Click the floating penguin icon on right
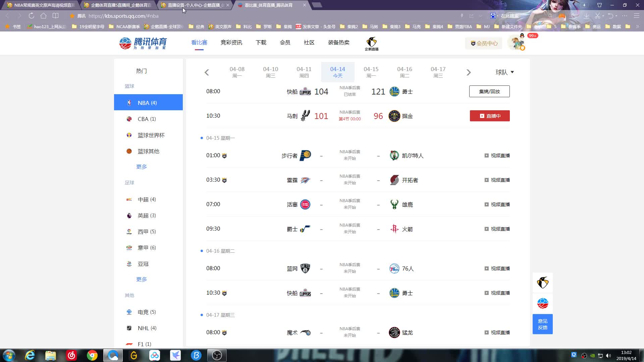Screen dimensions: 644x362 542,283
